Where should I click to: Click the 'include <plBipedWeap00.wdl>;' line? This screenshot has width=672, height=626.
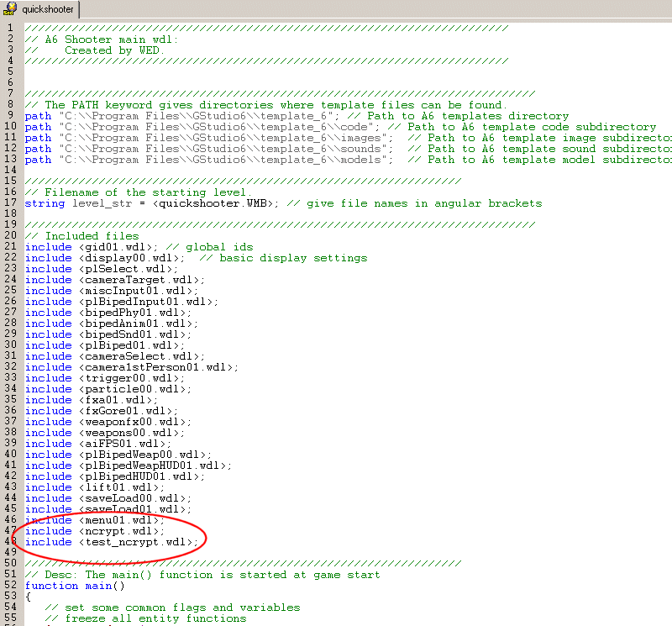click(x=118, y=455)
